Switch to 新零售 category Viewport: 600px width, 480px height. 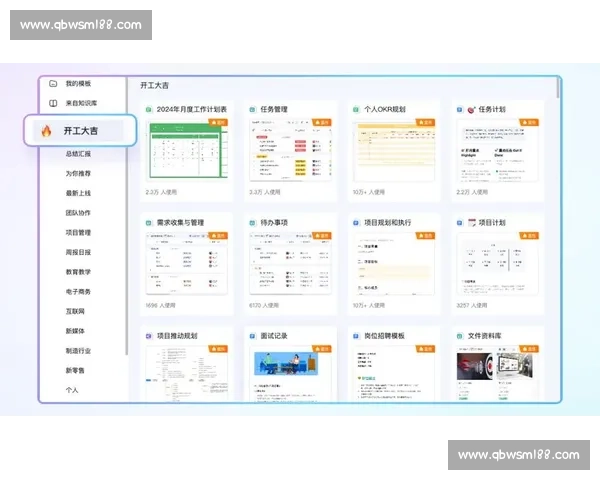click(75, 370)
